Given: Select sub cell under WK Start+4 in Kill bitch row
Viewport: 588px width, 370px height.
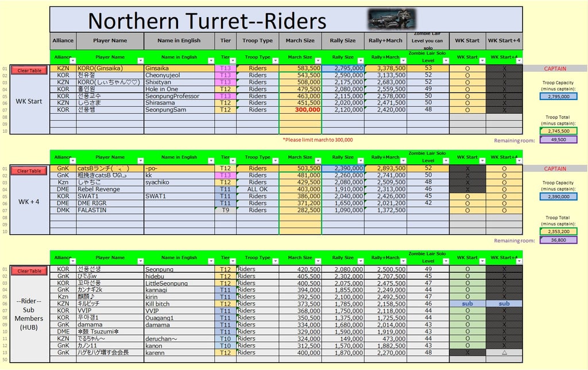Looking at the screenshot, I should (504, 303).
